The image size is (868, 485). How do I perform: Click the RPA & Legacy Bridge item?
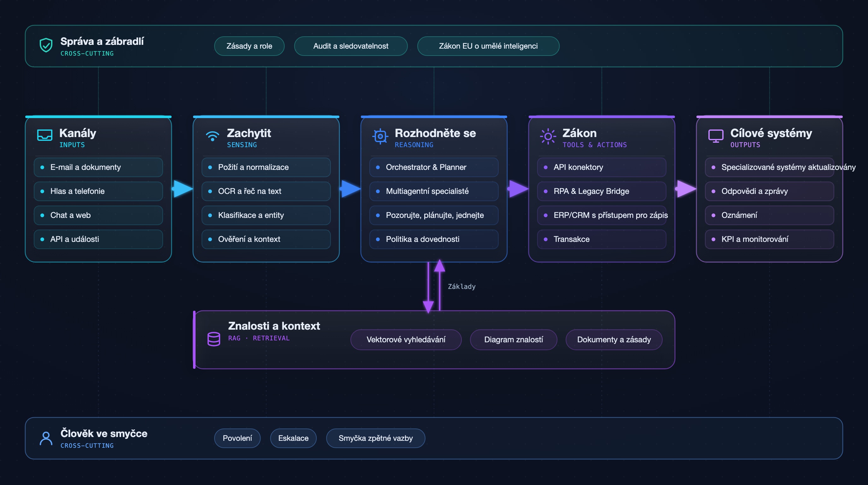coord(602,191)
